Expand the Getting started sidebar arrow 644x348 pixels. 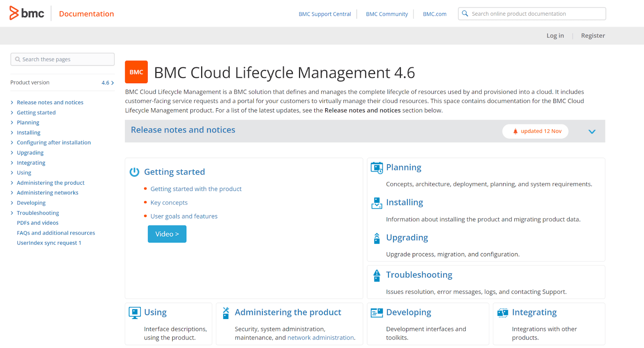click(x=12, y=113)
